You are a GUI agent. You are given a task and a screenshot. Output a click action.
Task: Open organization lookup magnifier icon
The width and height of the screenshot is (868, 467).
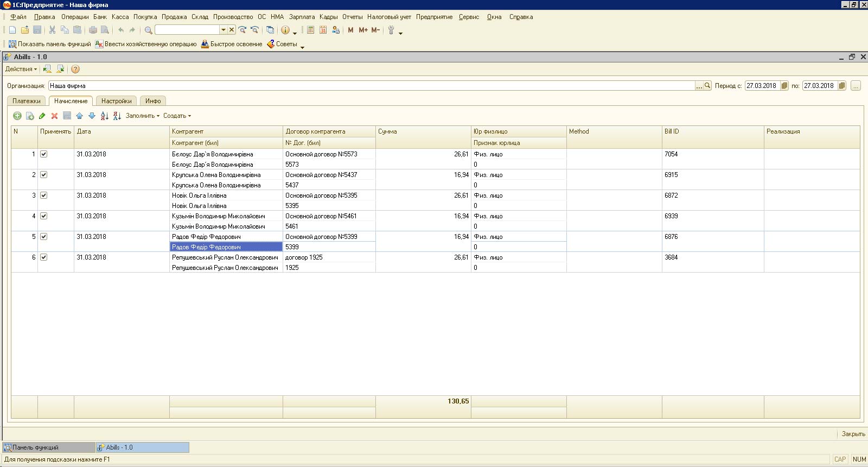tap(707, 86)
